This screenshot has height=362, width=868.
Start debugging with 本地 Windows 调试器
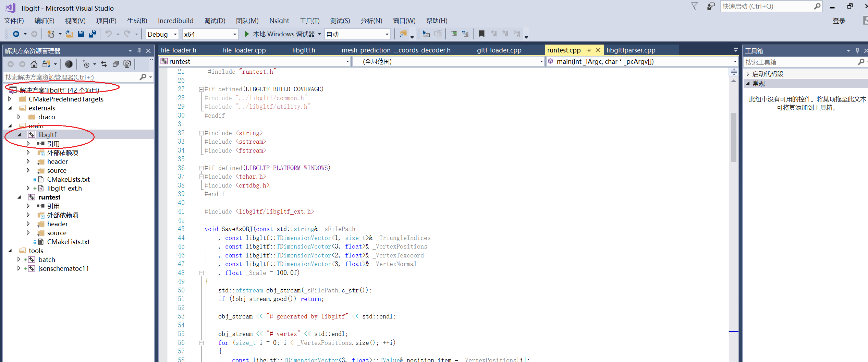(x=281, y=34)
